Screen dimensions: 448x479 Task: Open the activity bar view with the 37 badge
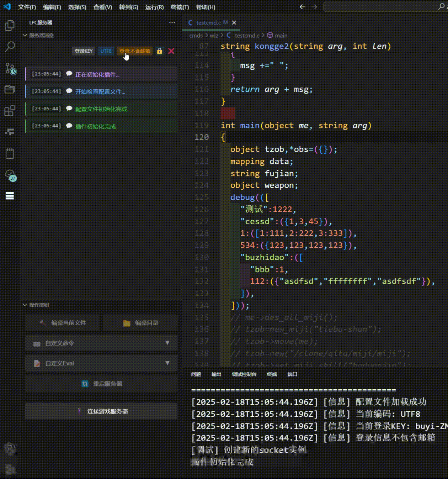point(10,175)
